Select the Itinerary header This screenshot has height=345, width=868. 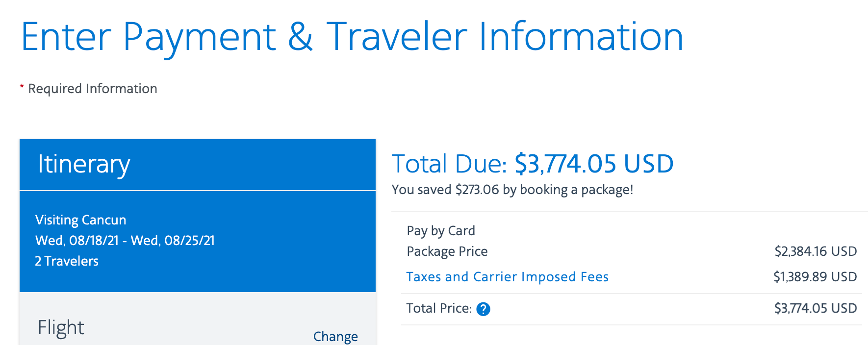pos(83,165)
